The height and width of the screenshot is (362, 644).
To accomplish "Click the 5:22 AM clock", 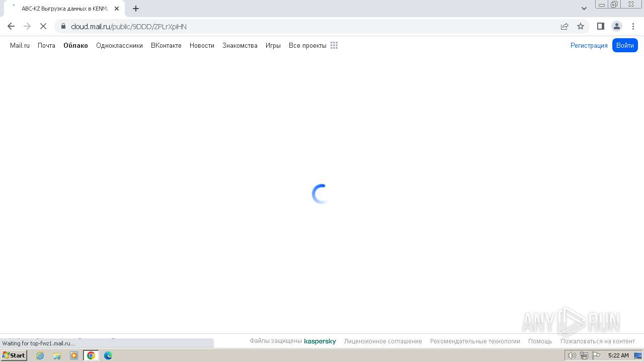I will pos(618,355).
